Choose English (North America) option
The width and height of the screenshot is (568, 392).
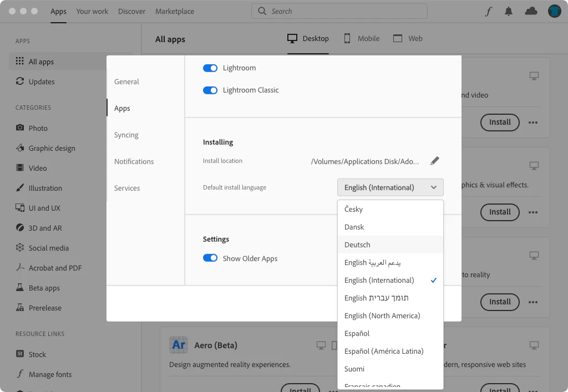390,315
